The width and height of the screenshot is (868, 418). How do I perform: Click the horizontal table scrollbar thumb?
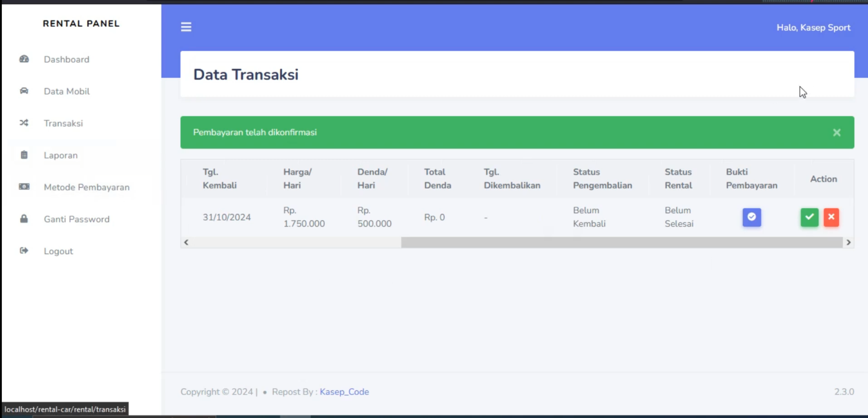click(x=622, y=242)
